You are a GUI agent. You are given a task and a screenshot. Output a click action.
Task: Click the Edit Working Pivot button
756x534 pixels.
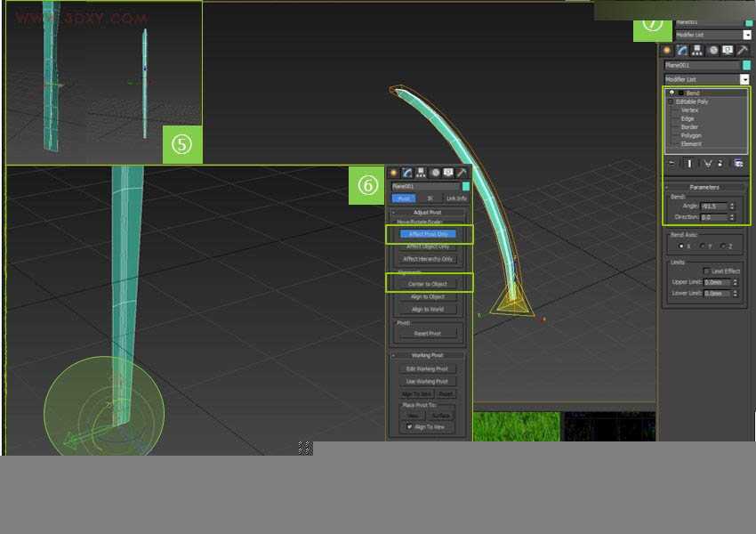click(427, 369)
